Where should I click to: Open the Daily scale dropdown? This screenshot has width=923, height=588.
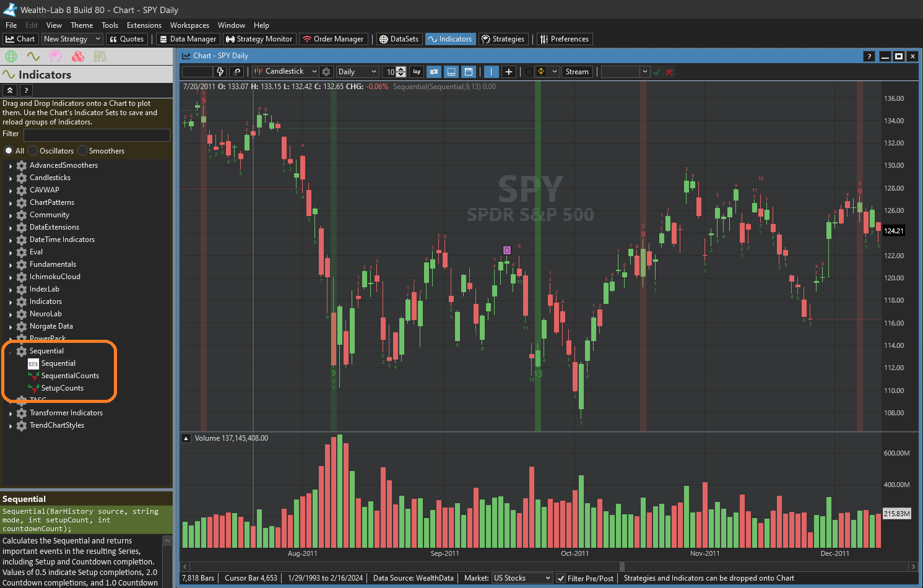pyautogui.click(x=357, y=72)
